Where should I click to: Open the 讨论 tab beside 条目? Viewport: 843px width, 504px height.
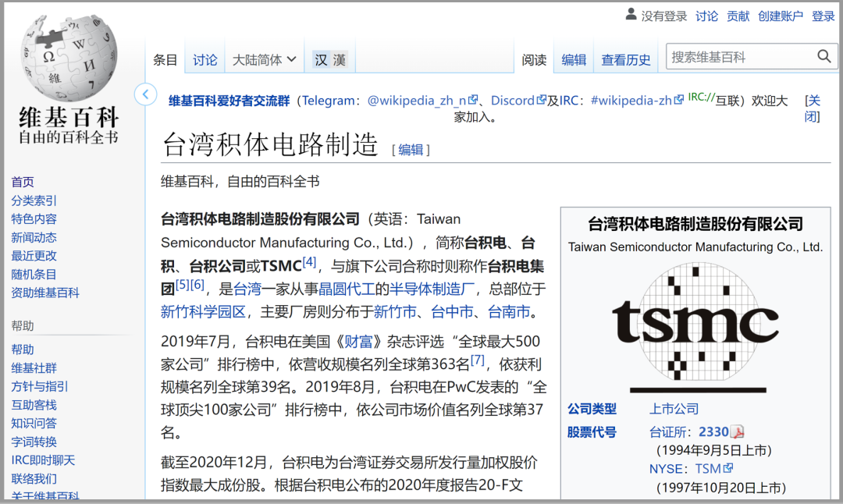point(205,59)
